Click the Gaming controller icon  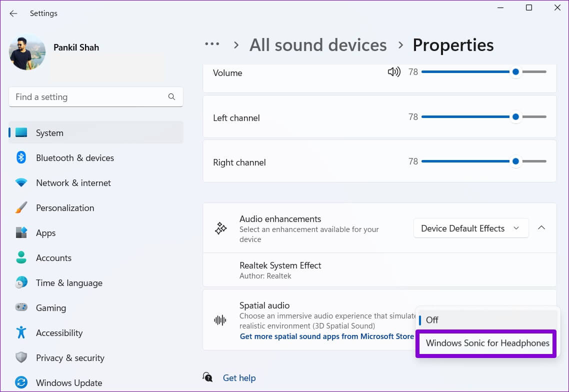[x=21, y=307]
